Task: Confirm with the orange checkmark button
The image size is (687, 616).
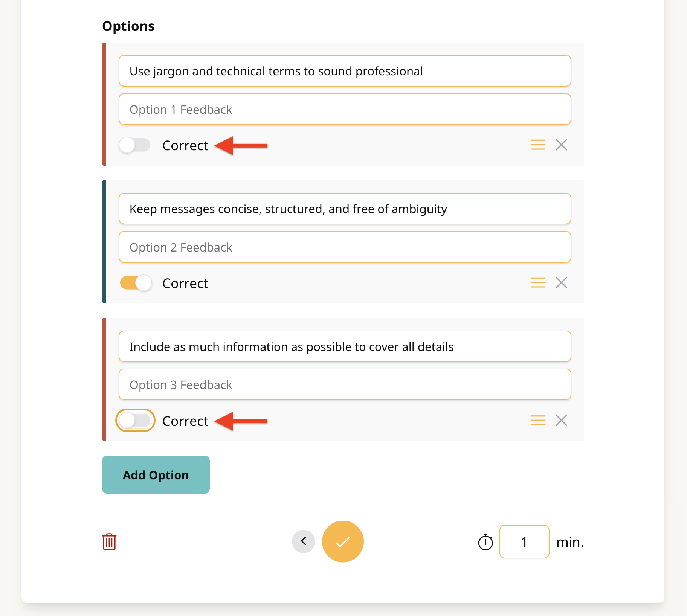Action: (x=343, y=541)
